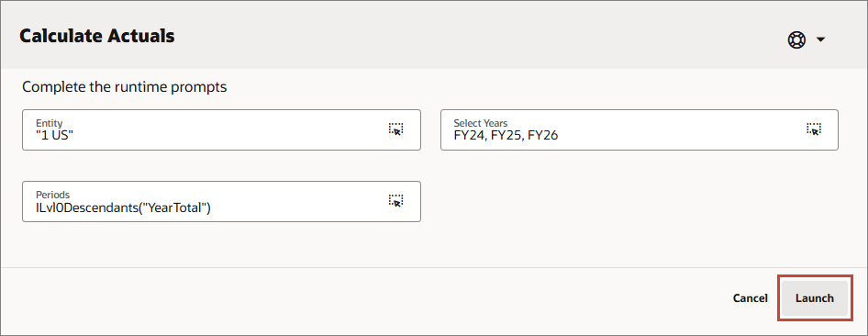868x336 pixels.
Task: Focus the Select Years input field
Action: [640, 129]
